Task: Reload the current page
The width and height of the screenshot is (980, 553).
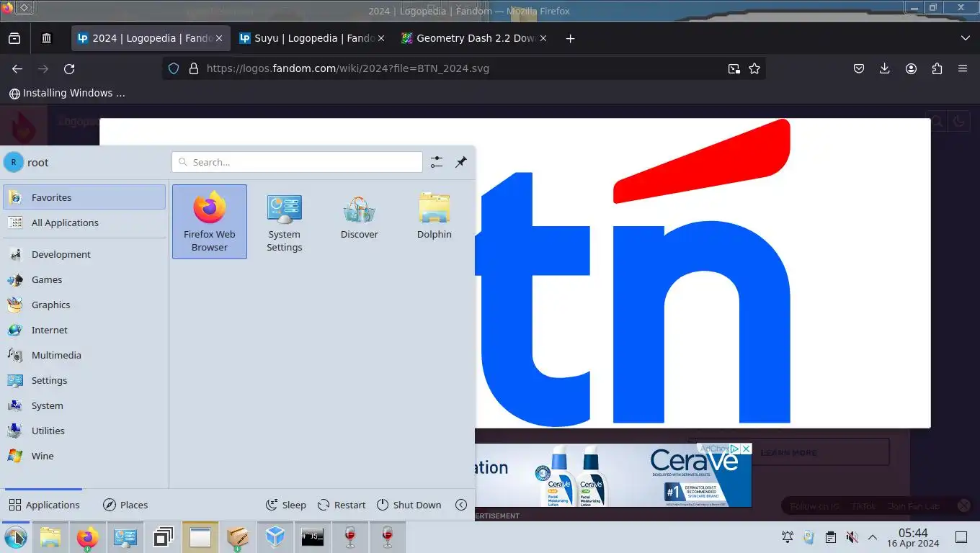Action: click(x=69, y=68)
